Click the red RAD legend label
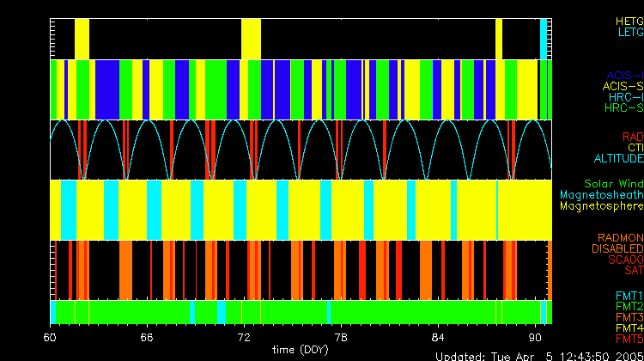This screenshot has height=361, width=644. pyautogui.click(x=632, y=137)
